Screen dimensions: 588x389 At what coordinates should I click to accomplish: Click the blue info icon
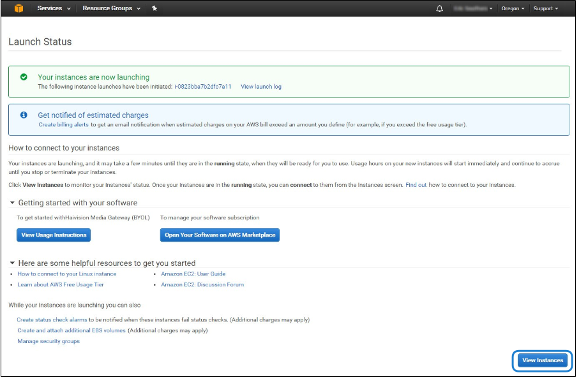(24, 115)
